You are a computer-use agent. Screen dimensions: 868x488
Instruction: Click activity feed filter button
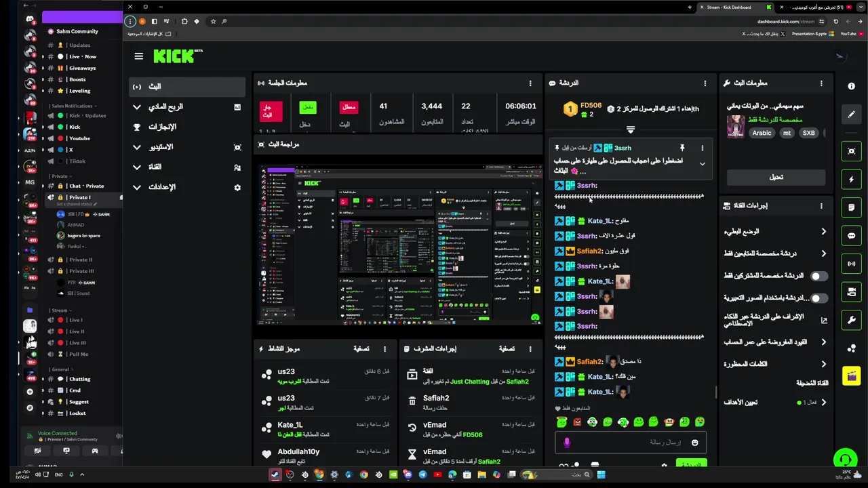pos(361,349)
